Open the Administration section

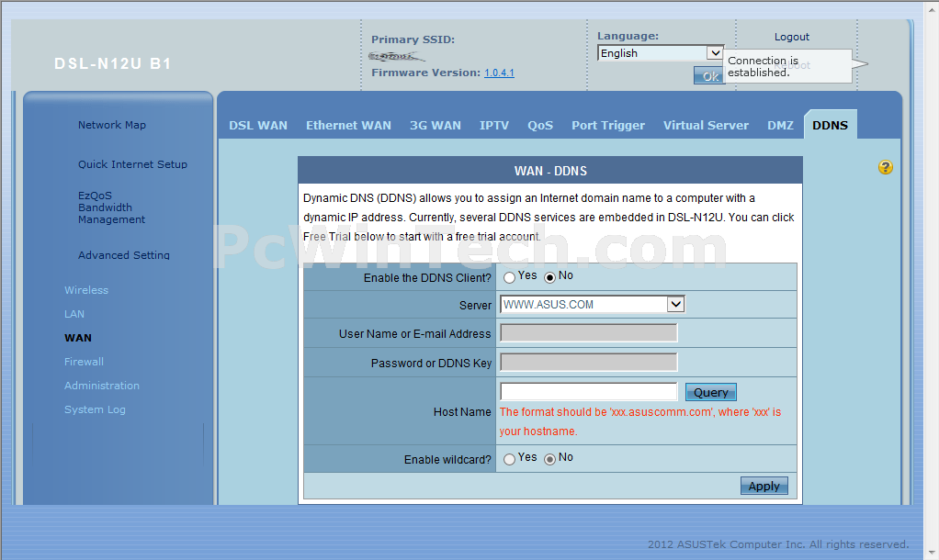pos(102,386)
